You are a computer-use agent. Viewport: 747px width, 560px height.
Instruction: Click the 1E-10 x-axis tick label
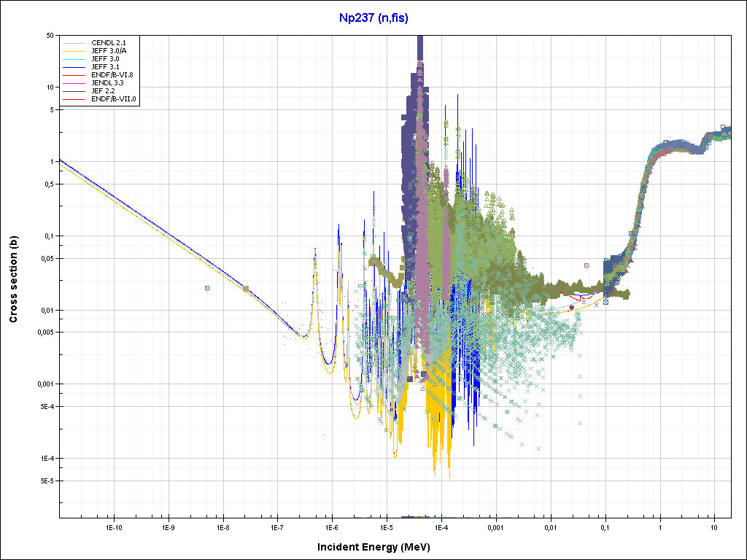113,526
